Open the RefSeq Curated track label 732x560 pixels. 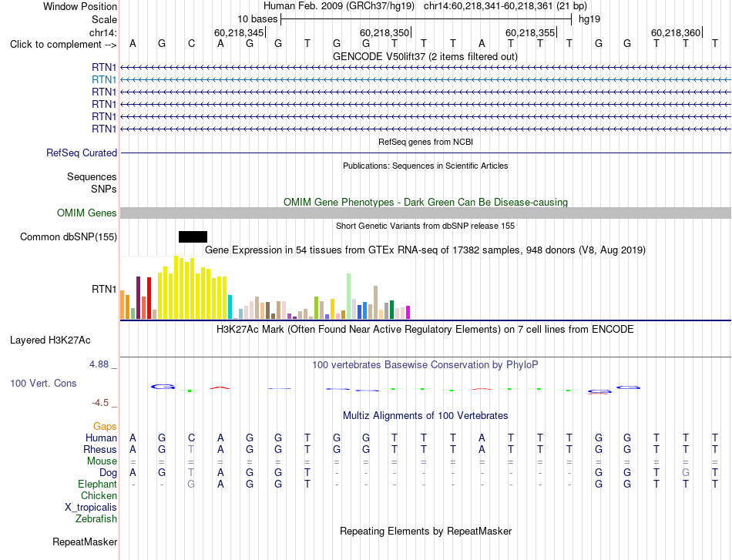(x=82, y=153)
